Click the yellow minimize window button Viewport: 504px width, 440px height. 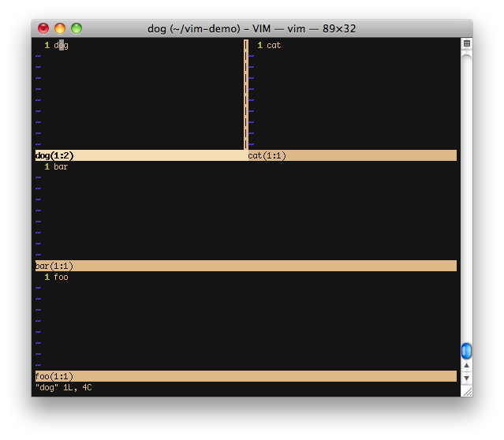coord(60,28)
